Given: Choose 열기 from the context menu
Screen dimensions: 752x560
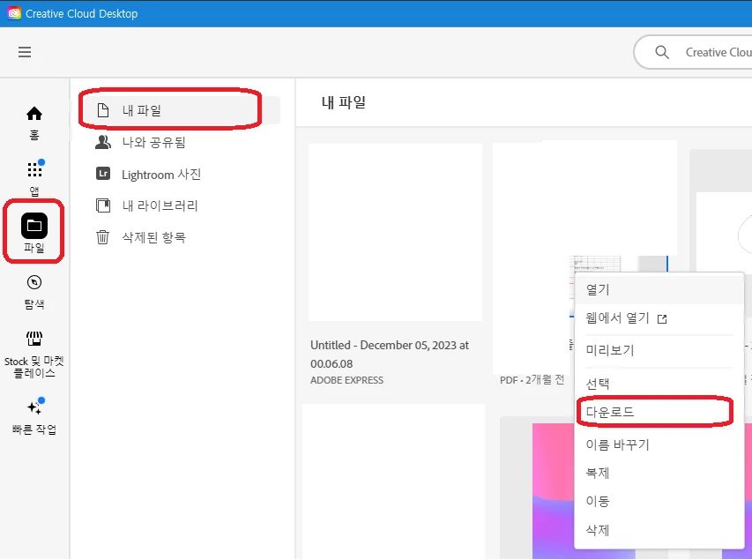Looking at the screenshot, I should (x=659, y=289).
